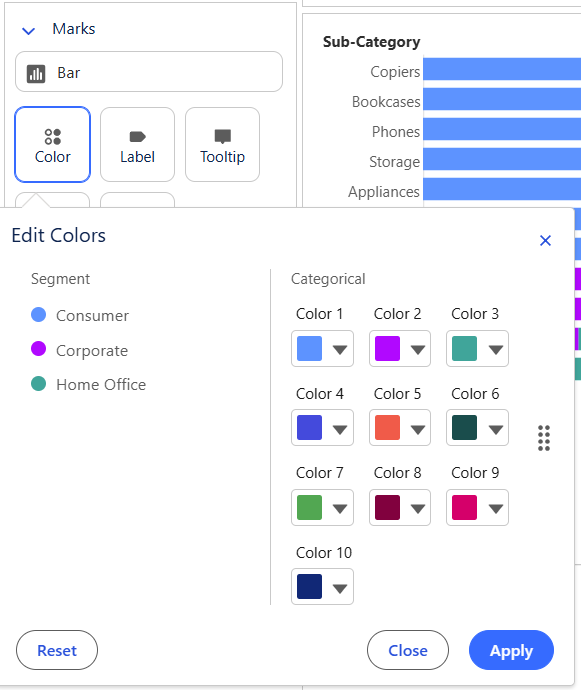
Task: Pick the dark navy Color 10 swatch
Action: pyautogui.click(x=309, y=587)
